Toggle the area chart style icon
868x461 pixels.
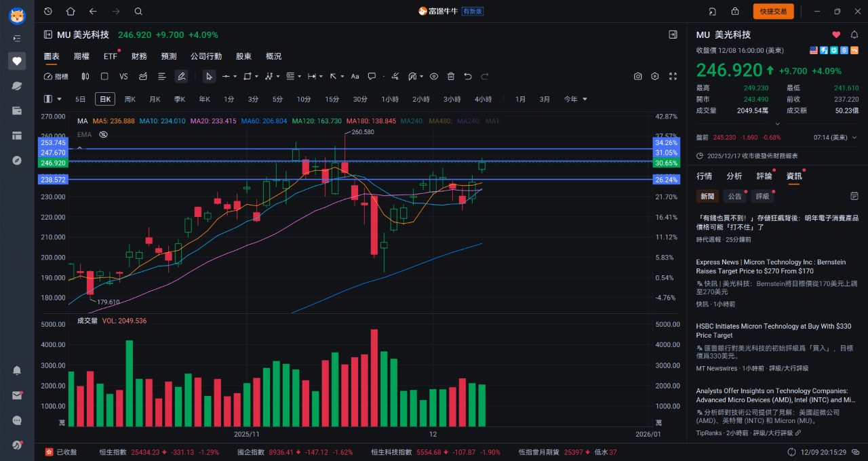[x=143, y=77]
